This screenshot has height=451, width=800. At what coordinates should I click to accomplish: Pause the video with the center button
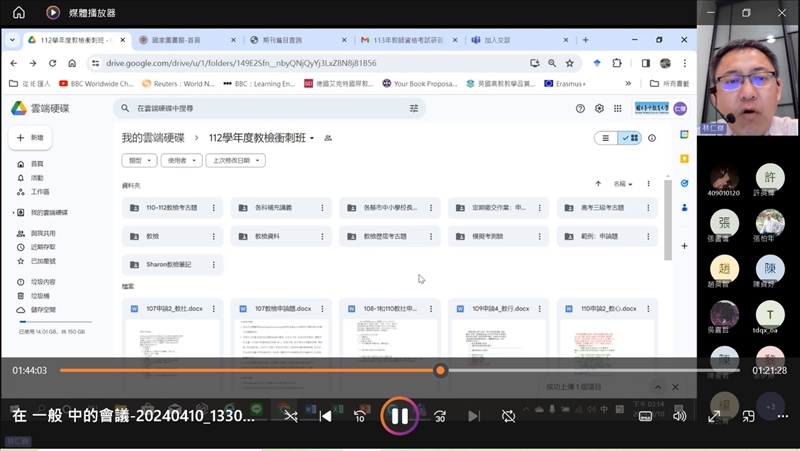pyautogui.click(x=398, y=416)
